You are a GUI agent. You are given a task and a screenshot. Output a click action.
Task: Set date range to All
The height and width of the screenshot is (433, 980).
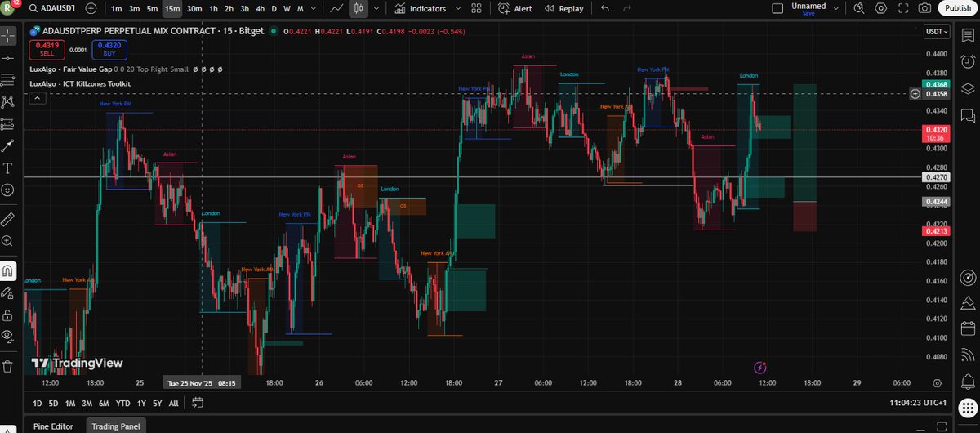click(173, 403)
